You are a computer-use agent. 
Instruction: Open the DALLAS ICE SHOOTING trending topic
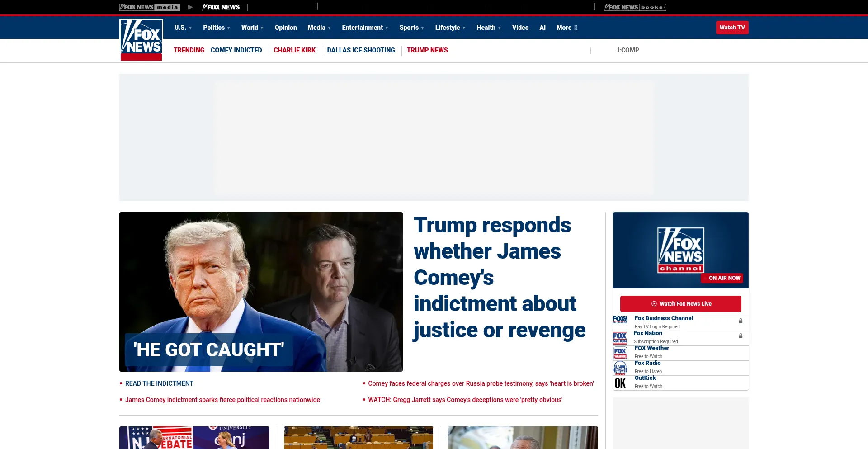[x=361, y=50]
